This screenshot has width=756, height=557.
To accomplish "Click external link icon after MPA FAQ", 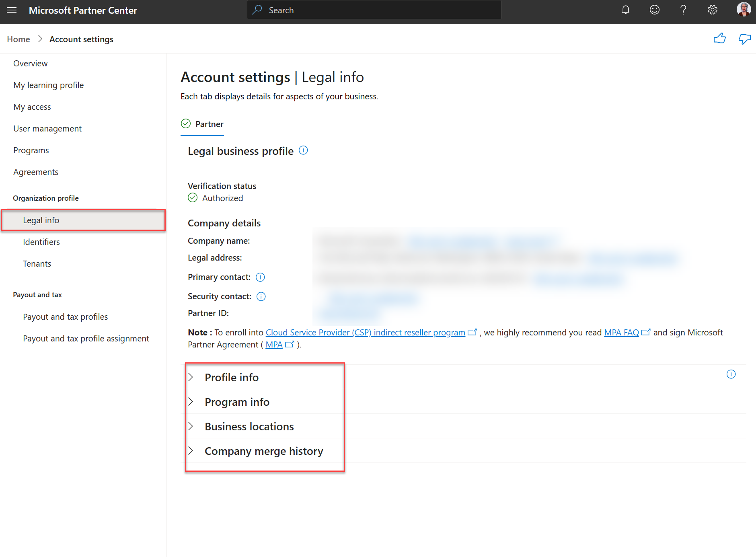I will [x=646, y=332].
